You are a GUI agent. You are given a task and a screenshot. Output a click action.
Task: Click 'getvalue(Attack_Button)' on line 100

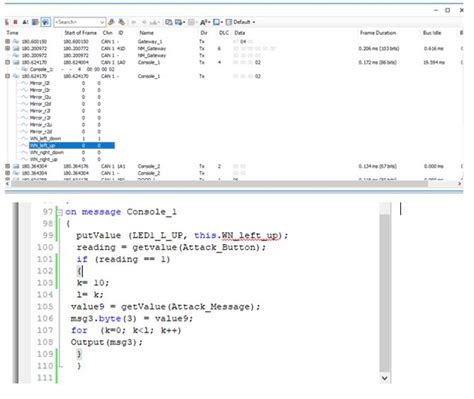196,247
